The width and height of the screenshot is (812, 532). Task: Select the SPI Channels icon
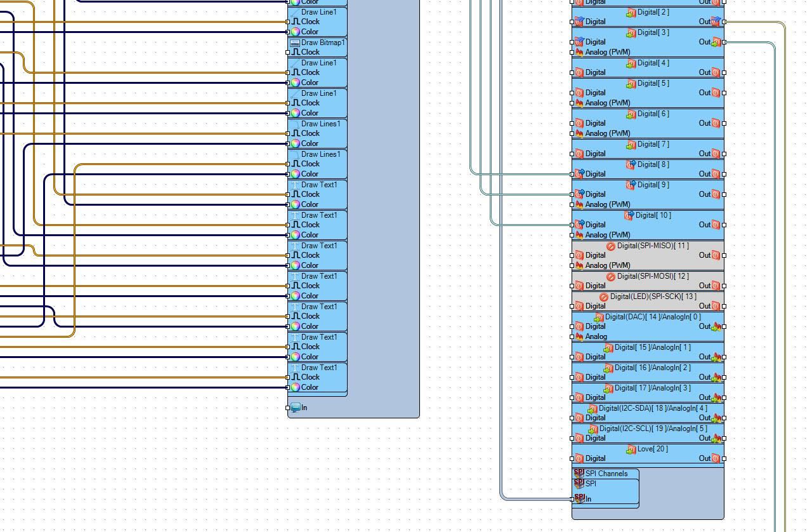(x=579, y=474)
